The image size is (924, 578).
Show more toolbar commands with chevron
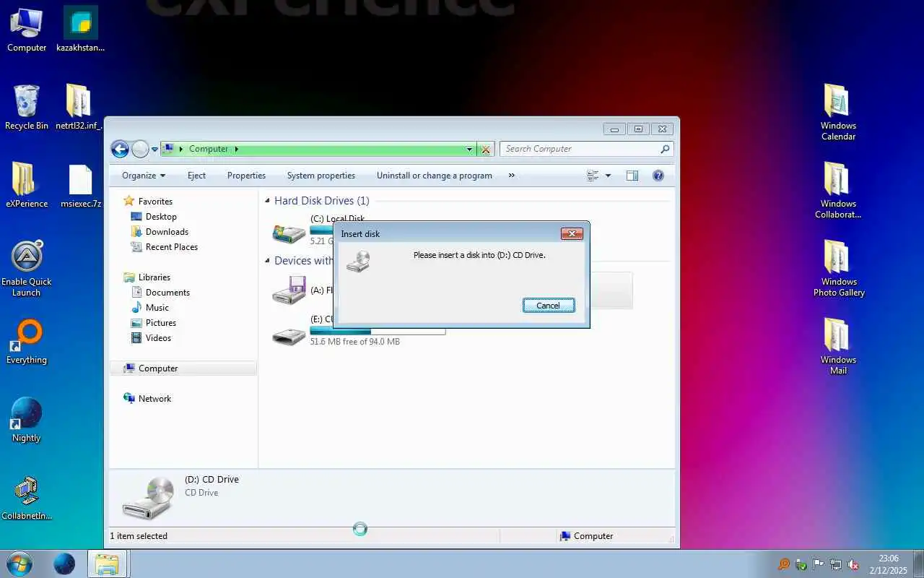pos(512,176)
